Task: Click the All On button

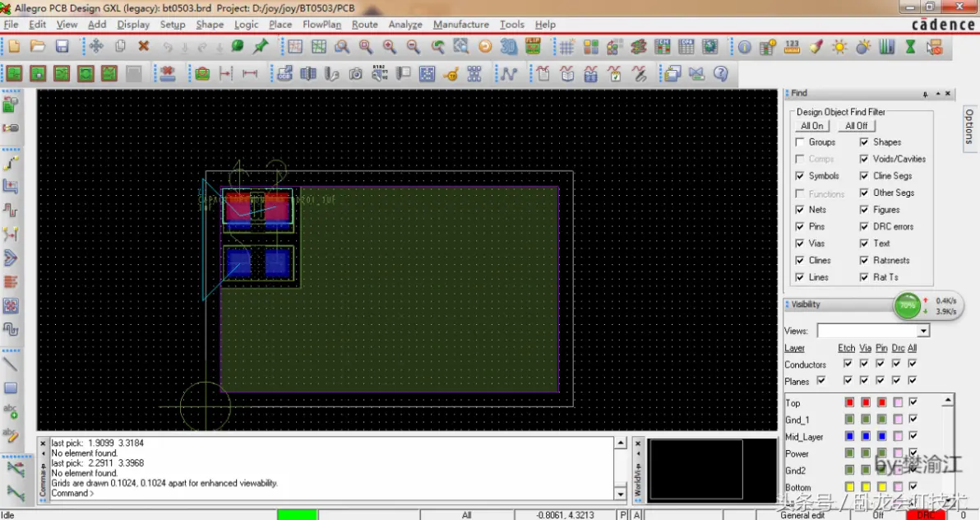Action: [x=812, y=126]
